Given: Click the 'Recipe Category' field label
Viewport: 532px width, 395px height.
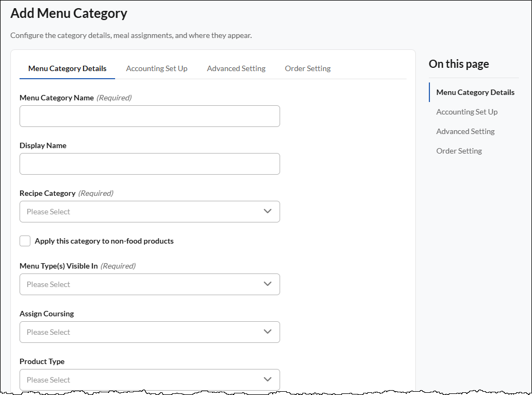Looking at the screenshot, I should click(x=48, y=193).
